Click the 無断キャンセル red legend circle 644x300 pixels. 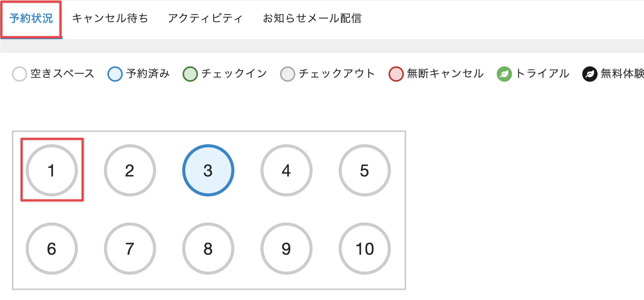pyautogui.click(x=396, y=74)
